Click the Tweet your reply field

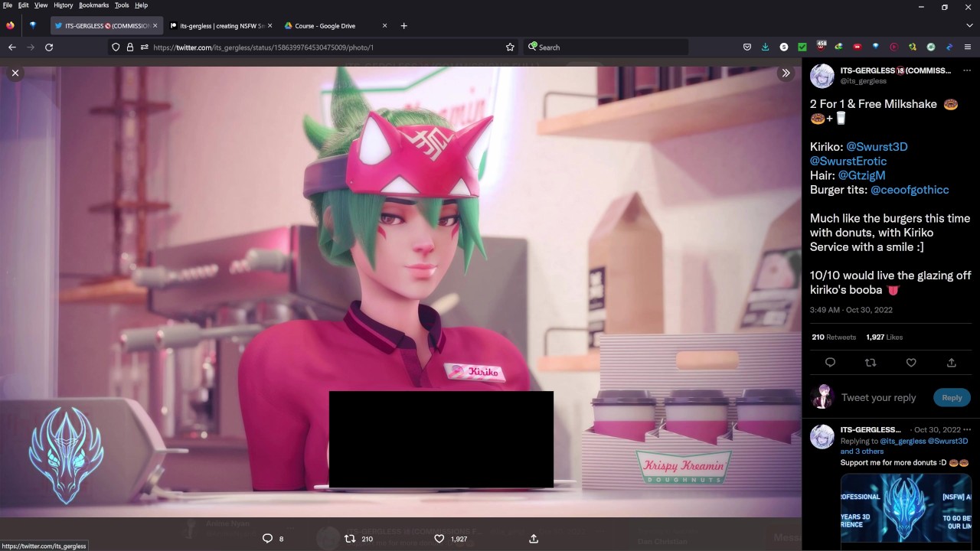click(878, 397)
